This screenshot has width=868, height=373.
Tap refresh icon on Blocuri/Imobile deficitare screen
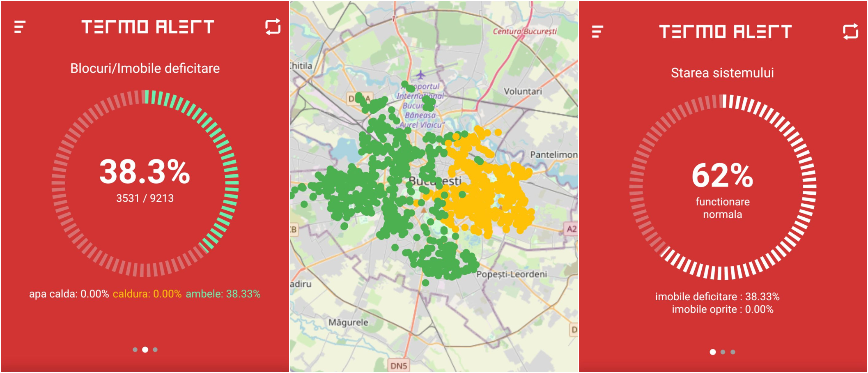[x=273, y=27]
